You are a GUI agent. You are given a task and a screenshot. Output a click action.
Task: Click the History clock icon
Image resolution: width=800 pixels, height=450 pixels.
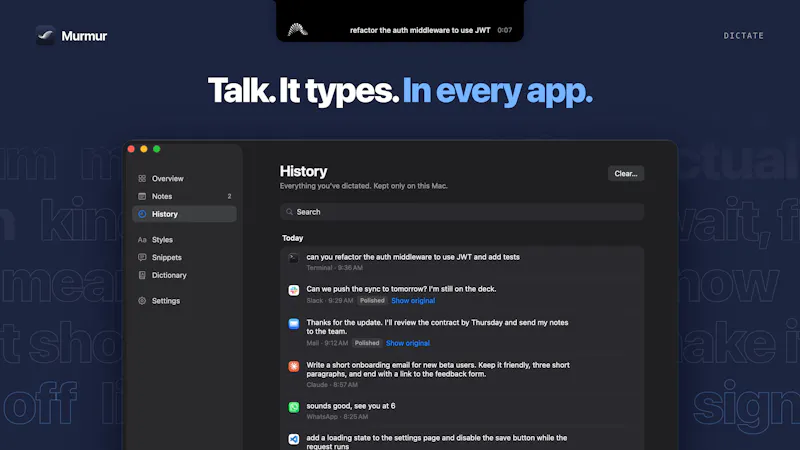coord(142,214)
